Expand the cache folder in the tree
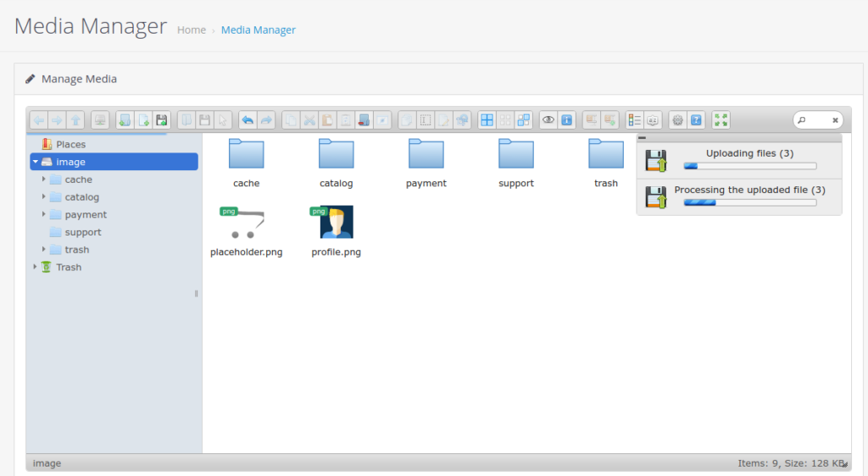Image resolution: width=868 pixels, height=476 pixels. (44, 180)
